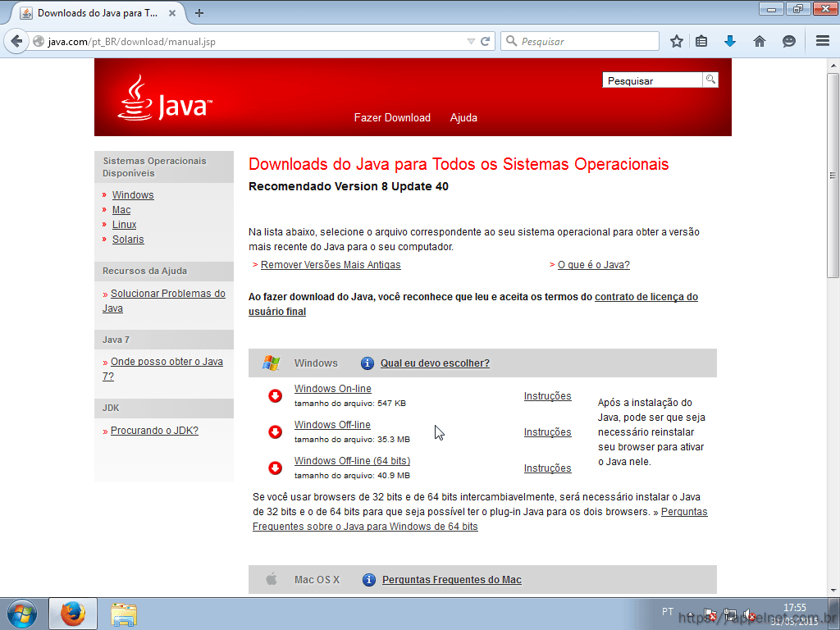Click the 64-bit Off-line red download icon
Viewport: 840px width, 630px height.
point(276,468)
